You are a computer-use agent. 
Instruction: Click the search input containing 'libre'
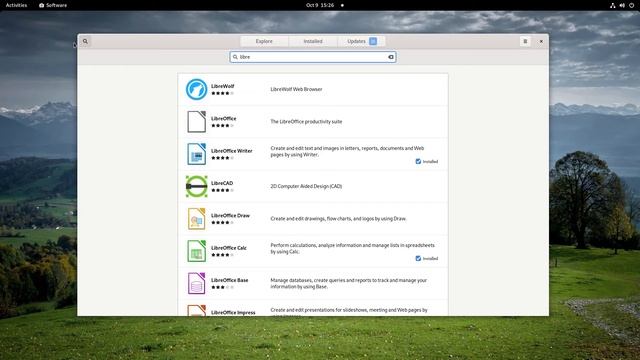coord(313,57)
